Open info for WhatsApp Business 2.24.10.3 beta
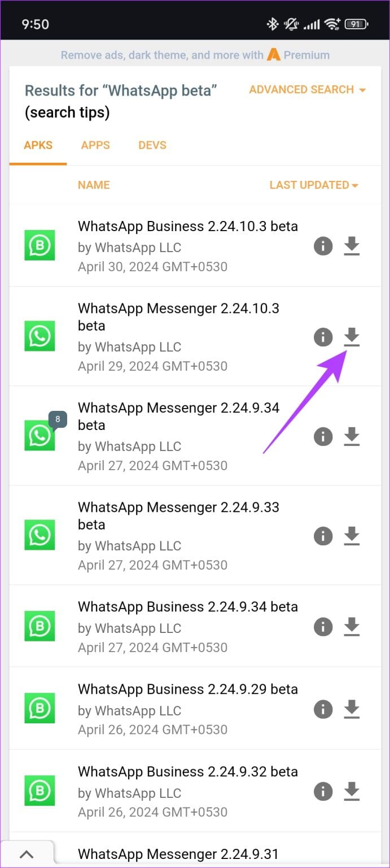This screenshot has width=390, height=868. tap(323, 246)
